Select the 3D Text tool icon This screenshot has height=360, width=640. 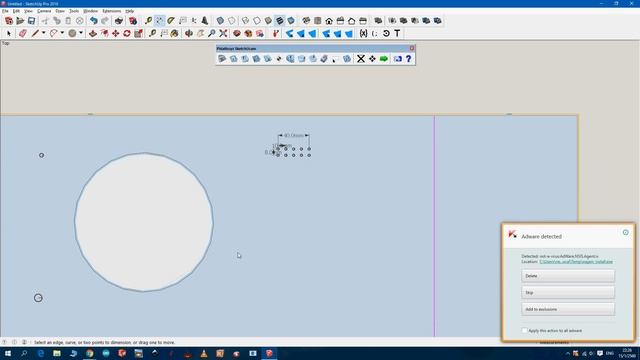[205, 21]
